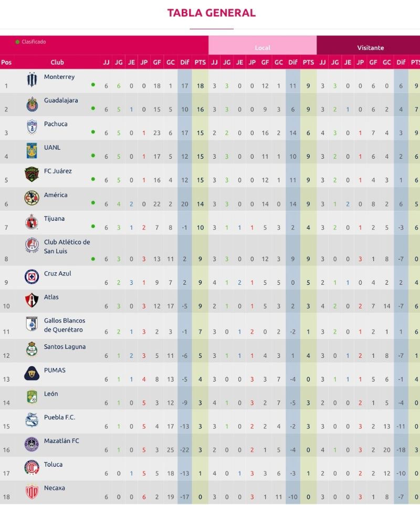
Task: Click the Pos column header
Action: tap(6, 62)
